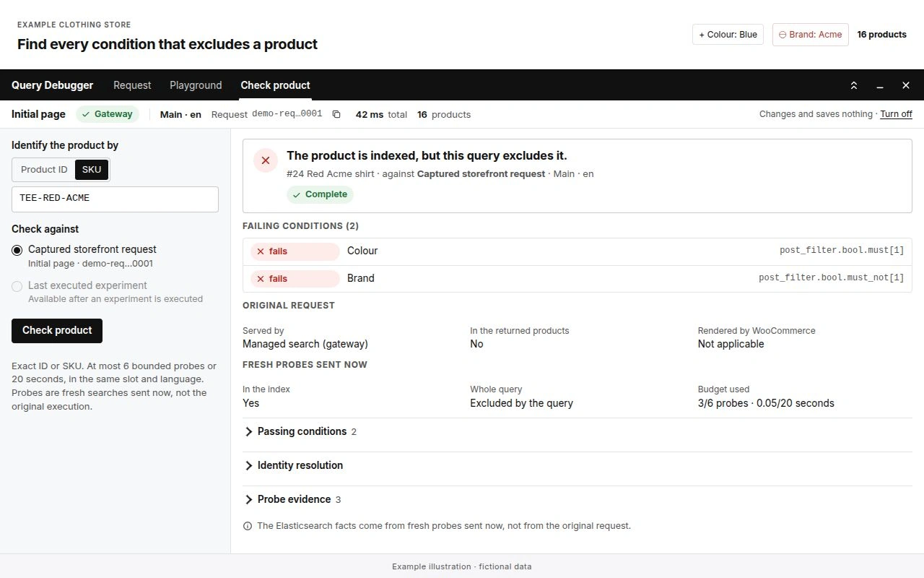
Task: Select Captured storefront request radio option
Action: pos(17,250)
